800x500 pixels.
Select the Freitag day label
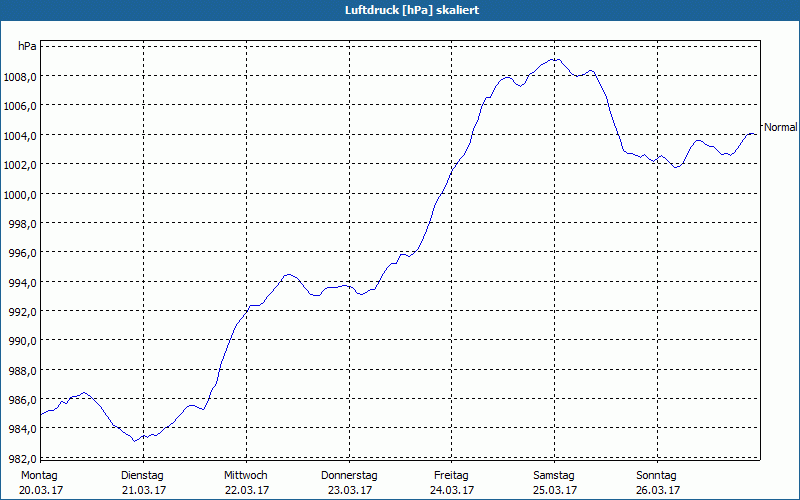coord(451,476)
